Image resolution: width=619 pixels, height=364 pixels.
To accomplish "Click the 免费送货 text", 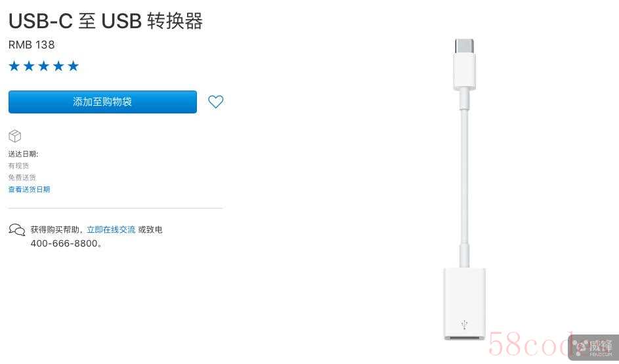I will click(22, 178).
